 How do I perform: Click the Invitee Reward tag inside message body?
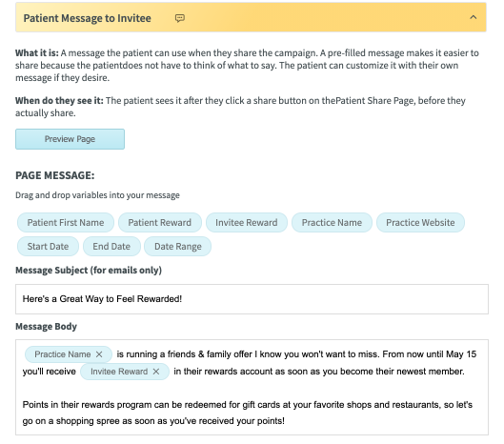tap(119, 372)
